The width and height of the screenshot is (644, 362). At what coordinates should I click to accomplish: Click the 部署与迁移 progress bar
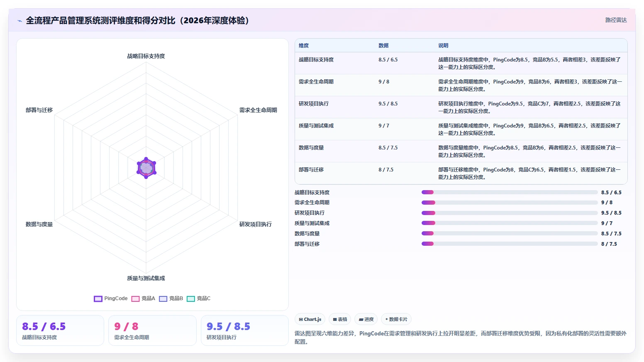pos(510,244)
